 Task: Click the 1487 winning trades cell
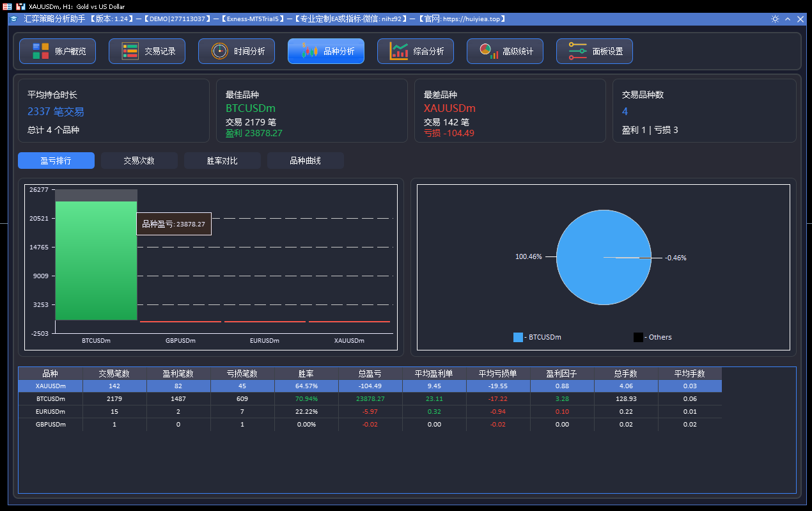[x=178, y=398]
